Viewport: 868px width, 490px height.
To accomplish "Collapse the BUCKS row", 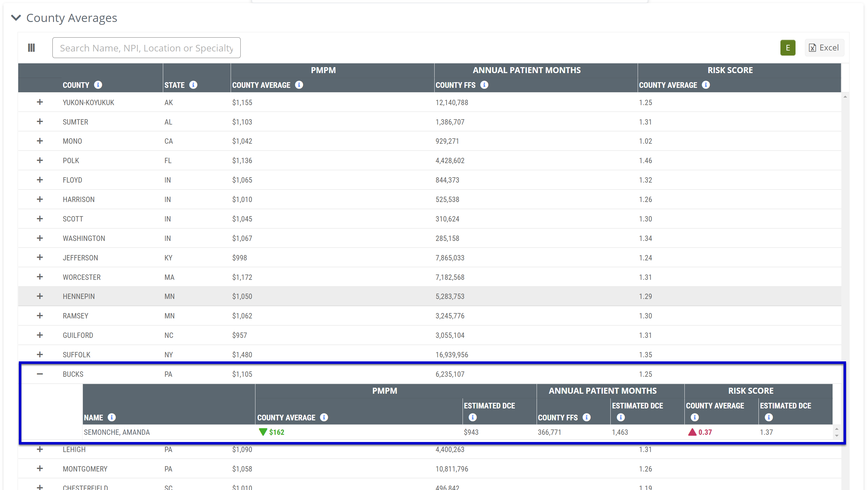I will [40, 374].
